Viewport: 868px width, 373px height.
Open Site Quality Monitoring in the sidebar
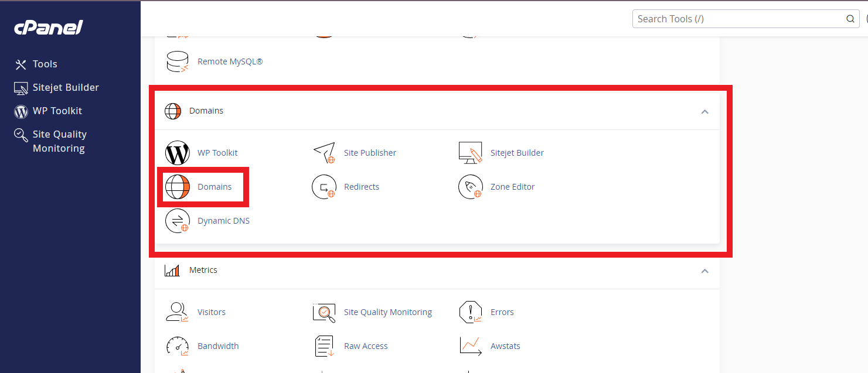click(x=60, y=142)
